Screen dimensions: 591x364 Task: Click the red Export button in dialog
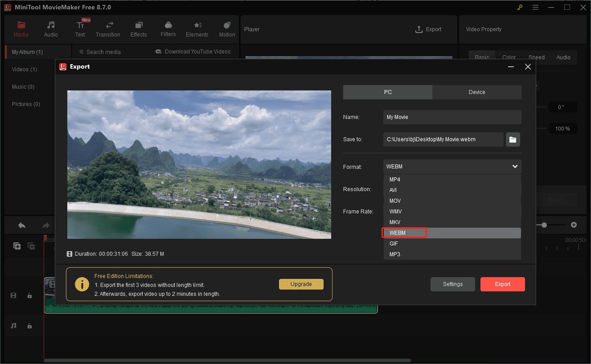(x=503, y=284)
